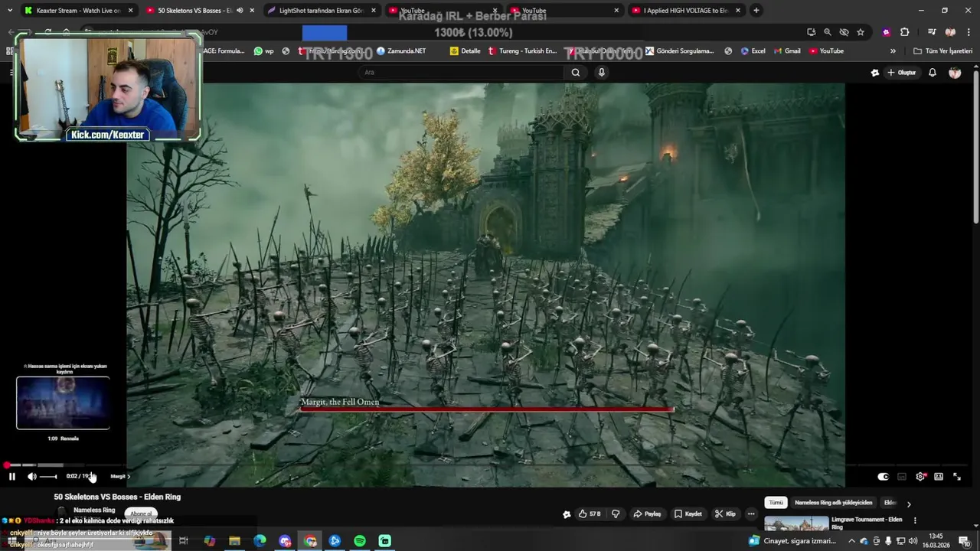Viewport: 980px width, 551px height.
Task: Open a new browser tab
Action: click(x=756, y=11)
